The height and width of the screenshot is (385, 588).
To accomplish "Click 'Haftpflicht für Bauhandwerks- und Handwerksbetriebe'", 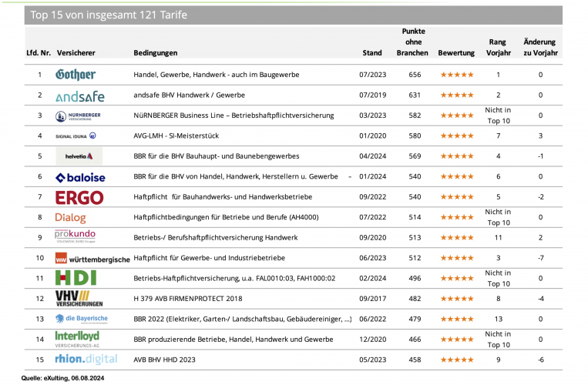I will 223,196.
